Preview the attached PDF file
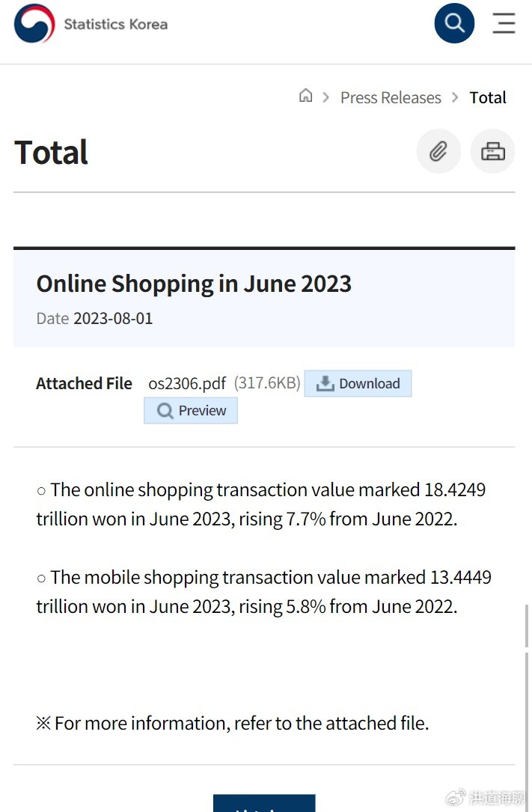 tap(191, 411)
